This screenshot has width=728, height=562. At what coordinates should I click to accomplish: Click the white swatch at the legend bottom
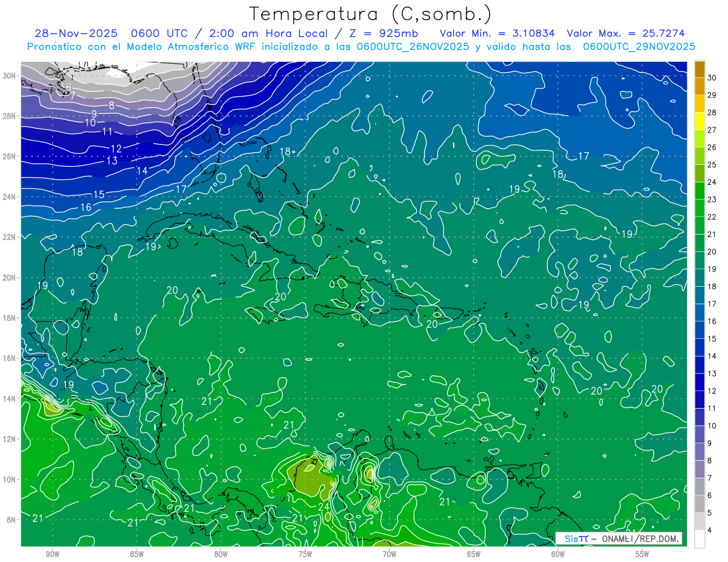coord(700,539)
